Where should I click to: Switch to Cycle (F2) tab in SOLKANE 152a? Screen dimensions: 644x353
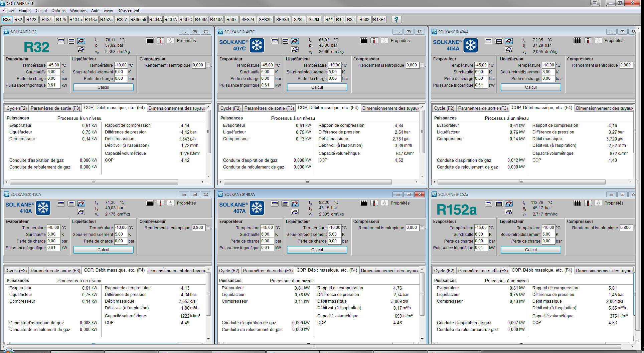pos(444,271)
